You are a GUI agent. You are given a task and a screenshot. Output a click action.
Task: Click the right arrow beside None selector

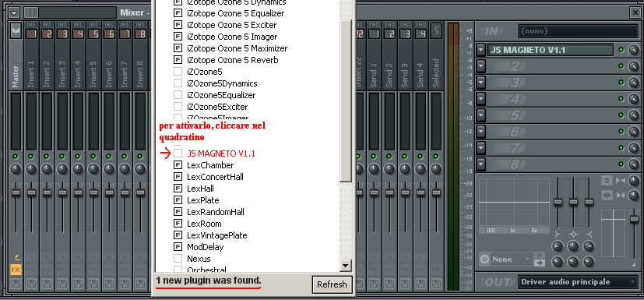540,263
